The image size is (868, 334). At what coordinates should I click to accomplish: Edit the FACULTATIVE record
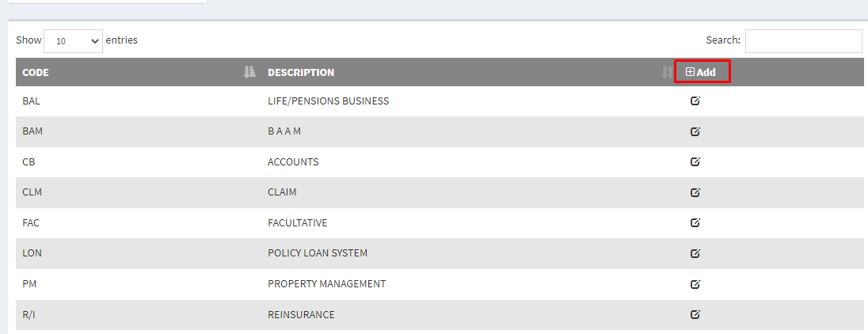tap(695, 222)
